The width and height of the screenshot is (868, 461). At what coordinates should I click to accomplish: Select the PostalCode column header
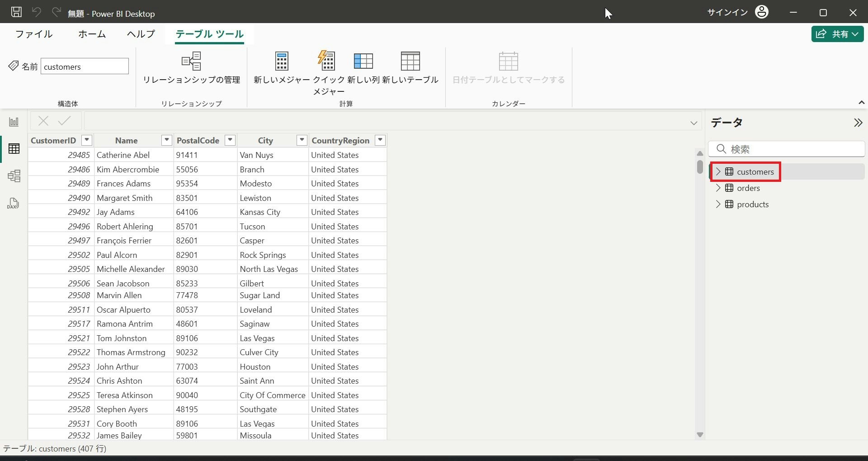coord(198,140)
